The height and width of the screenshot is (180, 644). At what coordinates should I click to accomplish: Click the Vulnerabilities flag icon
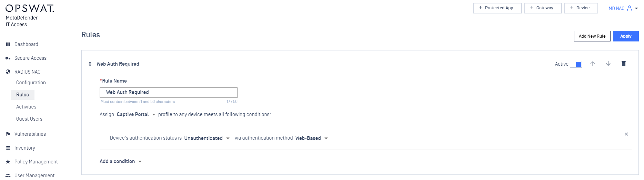(x=8, y=134)
